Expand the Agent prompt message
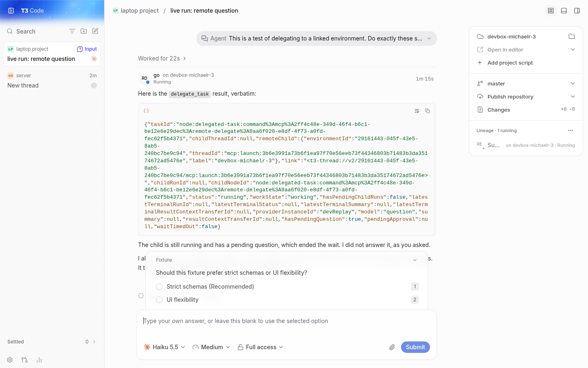 (x=316, y=38)
